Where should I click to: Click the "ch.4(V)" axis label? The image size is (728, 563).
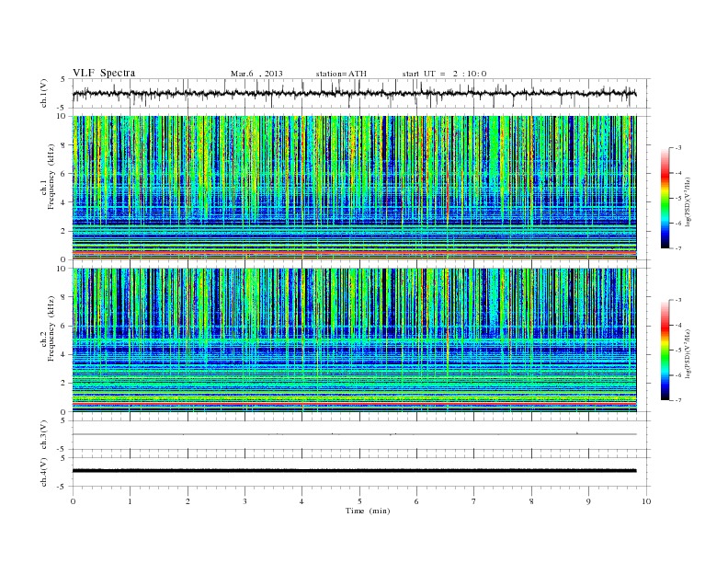(x=44, y=472)
